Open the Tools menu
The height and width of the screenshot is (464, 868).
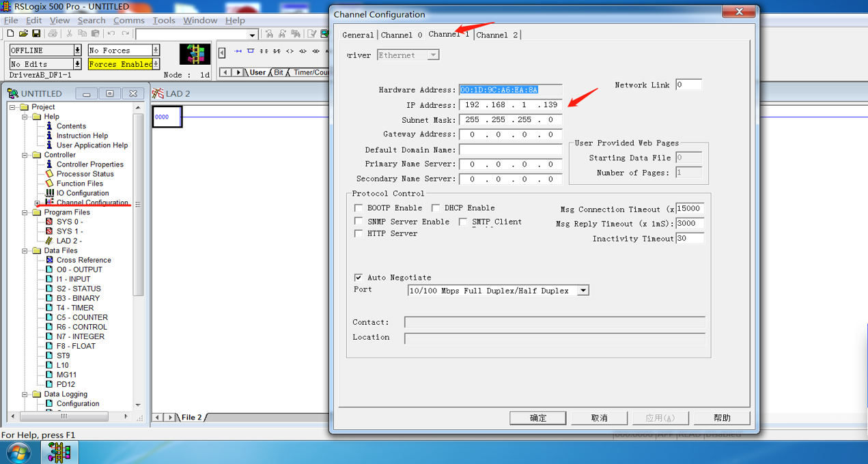pyautogui.click(x=164, y=20)
